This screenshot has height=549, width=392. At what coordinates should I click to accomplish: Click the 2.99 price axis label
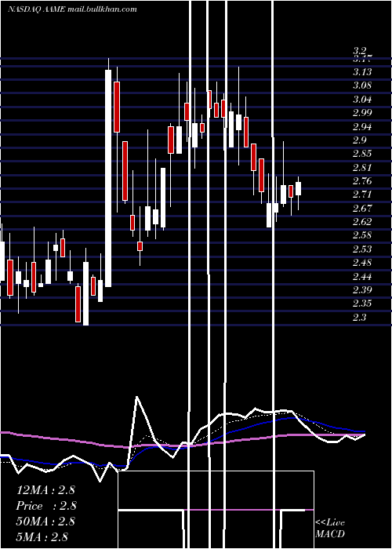point(362,113)
